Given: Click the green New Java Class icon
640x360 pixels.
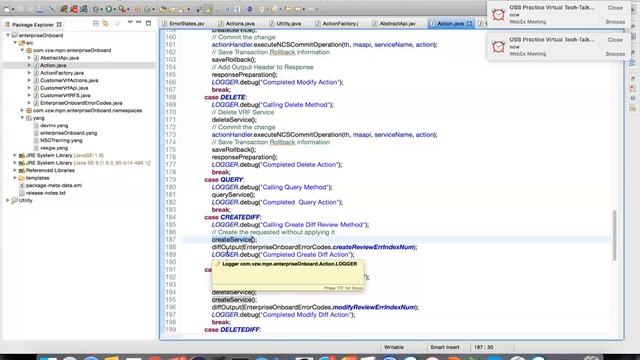Looking at the screenshot, I should point(148,9).
